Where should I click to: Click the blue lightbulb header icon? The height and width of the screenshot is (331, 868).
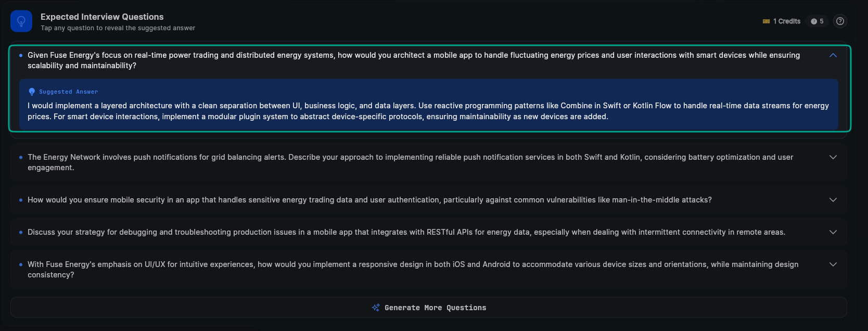pyautogui.click(x=21, y=21)
